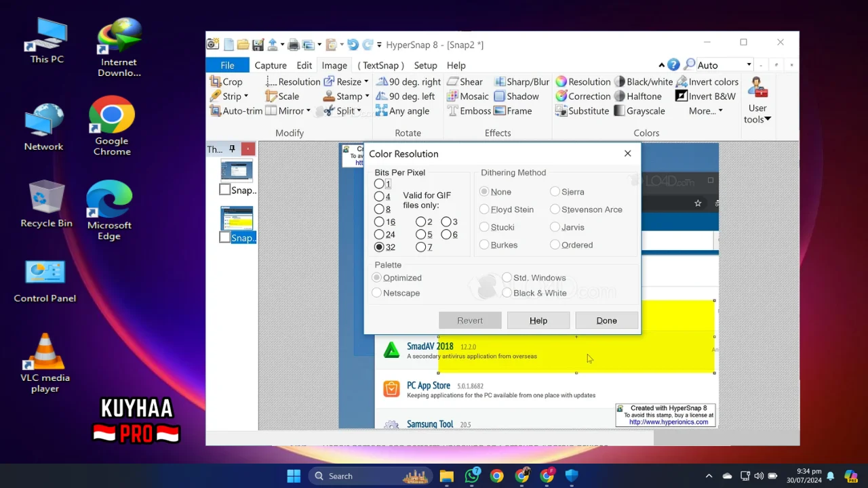Select 1 bit per pixel

coord(379,184)
